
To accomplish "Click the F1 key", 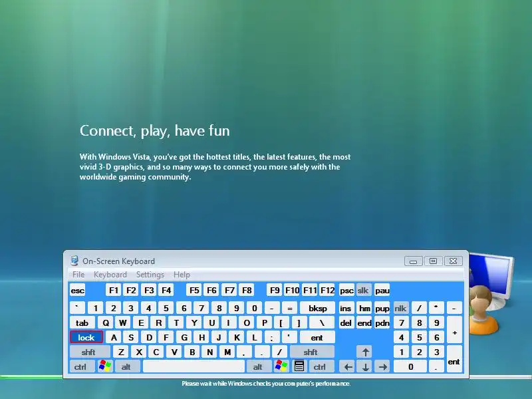I will point(113,290).
